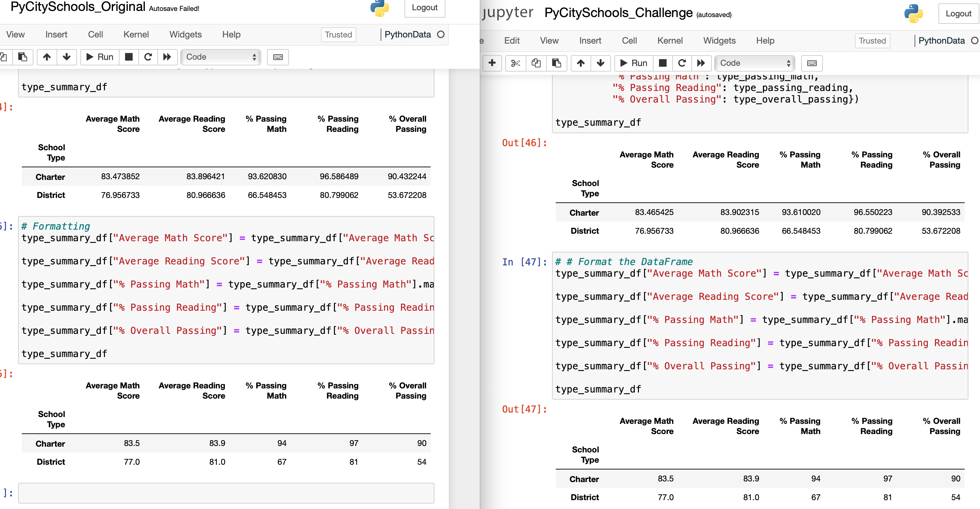
Task: Restart the kernel via the circular-arrow icon
Action: 148,57
